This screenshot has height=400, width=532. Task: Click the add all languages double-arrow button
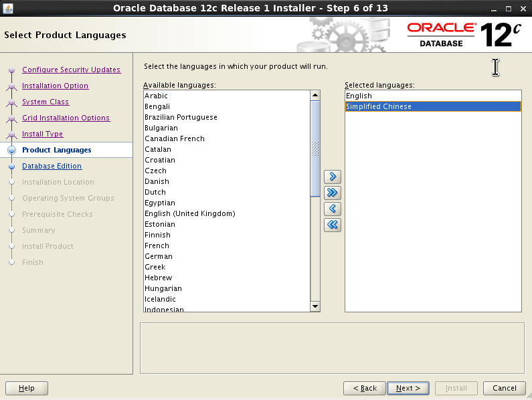(333, 193)
